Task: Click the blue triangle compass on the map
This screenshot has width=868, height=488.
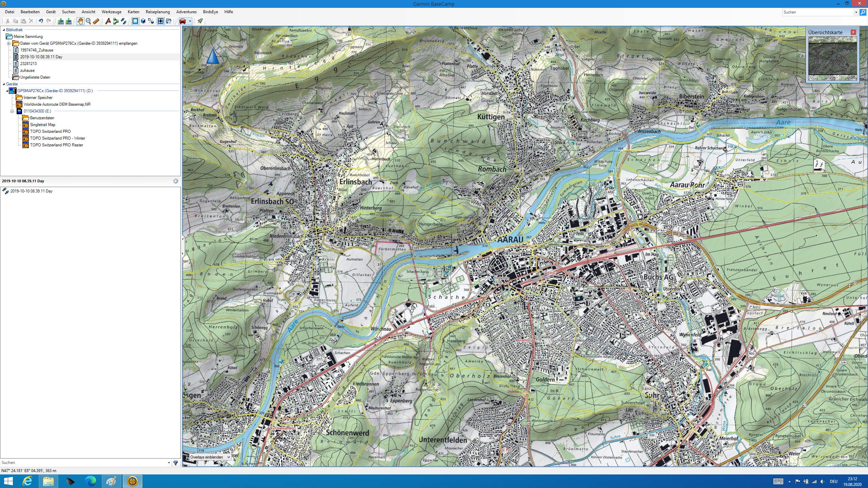Action: pyautogui.click(x=213, y=56)
